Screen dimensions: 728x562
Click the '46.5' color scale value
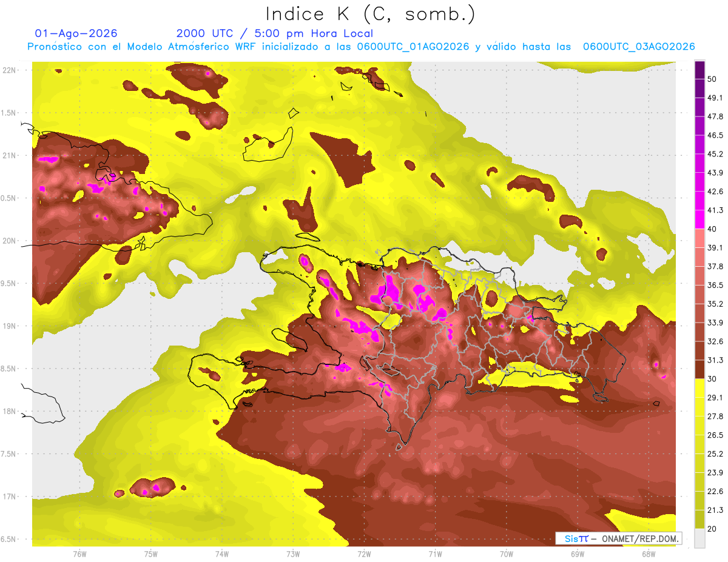tap(715, 135)
